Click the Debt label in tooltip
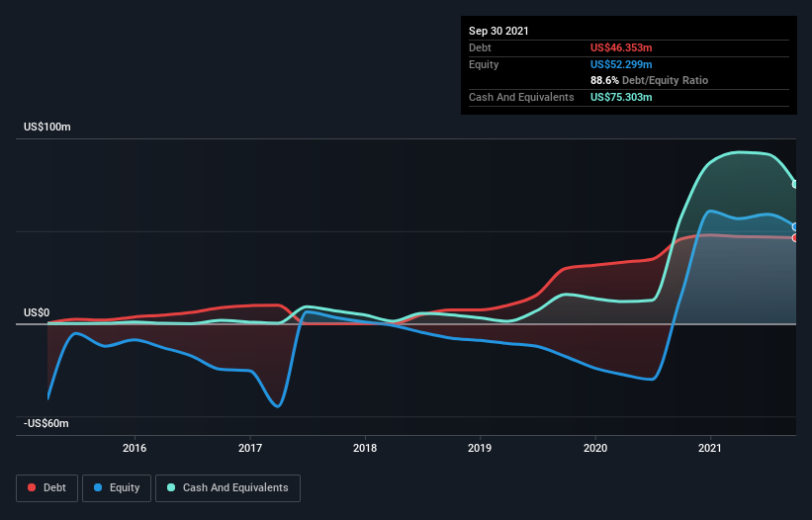 tap(480, 47)
